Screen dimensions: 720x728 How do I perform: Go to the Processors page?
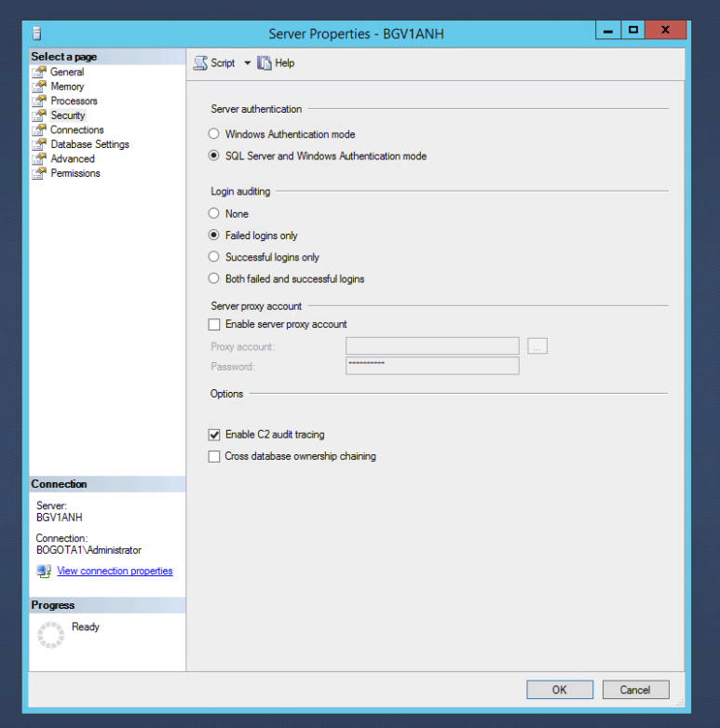click(x=74, y=101)
